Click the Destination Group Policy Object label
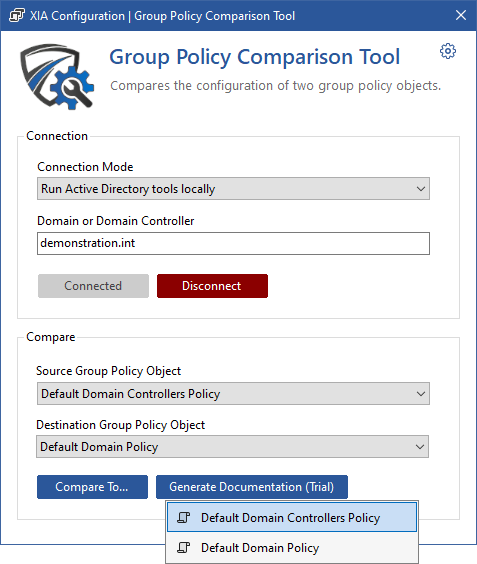Screen dimensions: 477x564 tap(121, 425)
